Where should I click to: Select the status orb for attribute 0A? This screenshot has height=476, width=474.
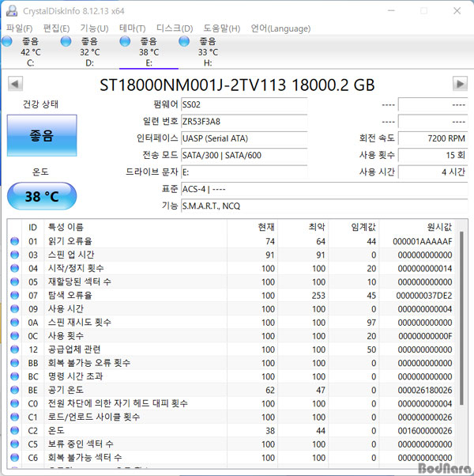coord(14,322)
